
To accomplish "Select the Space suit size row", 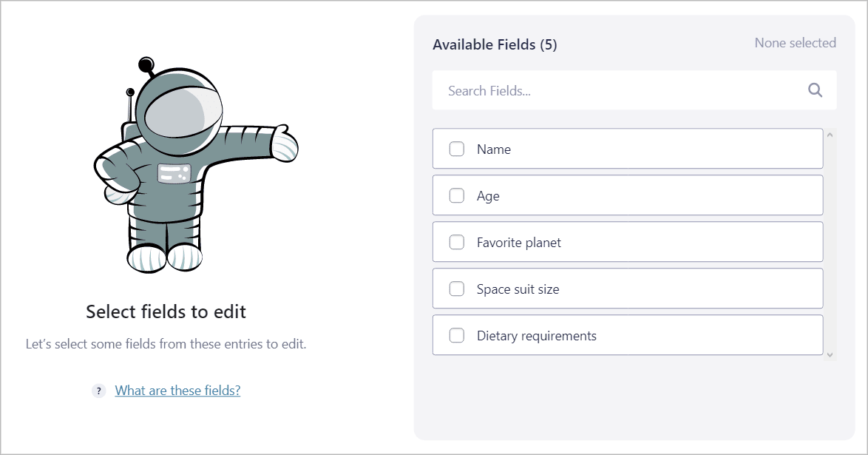I will coord(628,289).
